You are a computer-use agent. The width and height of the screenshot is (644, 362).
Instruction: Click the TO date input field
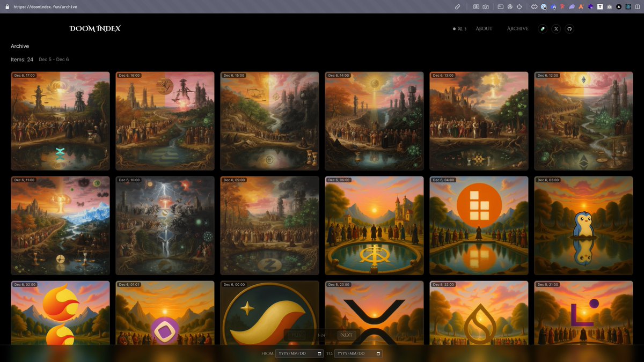point(358,353)
